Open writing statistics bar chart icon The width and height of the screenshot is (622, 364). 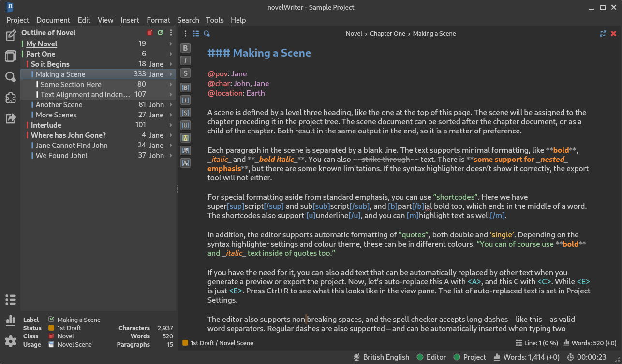pyautogui.click(x=10, y=320)
